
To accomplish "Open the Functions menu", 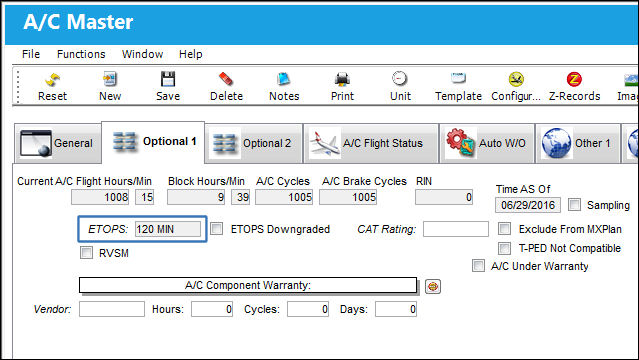I will [81, 54].
